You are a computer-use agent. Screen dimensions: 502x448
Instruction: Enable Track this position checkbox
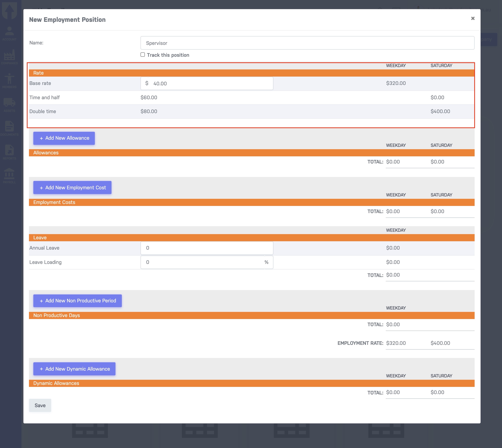[x=142, y=55]
